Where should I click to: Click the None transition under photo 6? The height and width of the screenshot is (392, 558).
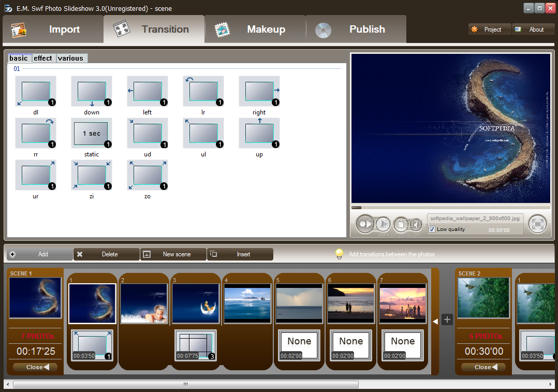coord(351,345)
